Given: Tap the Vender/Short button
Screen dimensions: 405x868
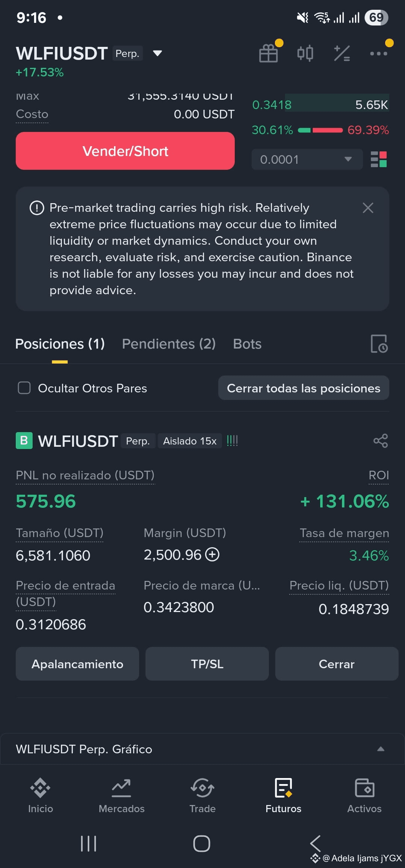Looking at the screenshot, I should pos(125,151).
